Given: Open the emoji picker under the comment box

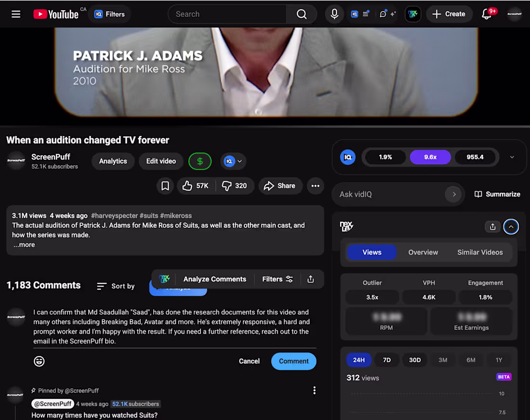Looking at the screenshot, I should point(39,361).
